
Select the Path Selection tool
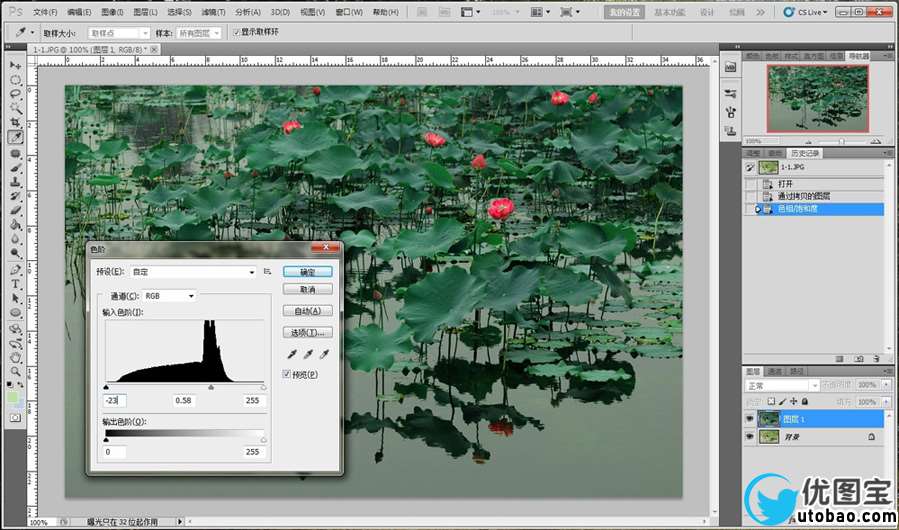[15, 298]
